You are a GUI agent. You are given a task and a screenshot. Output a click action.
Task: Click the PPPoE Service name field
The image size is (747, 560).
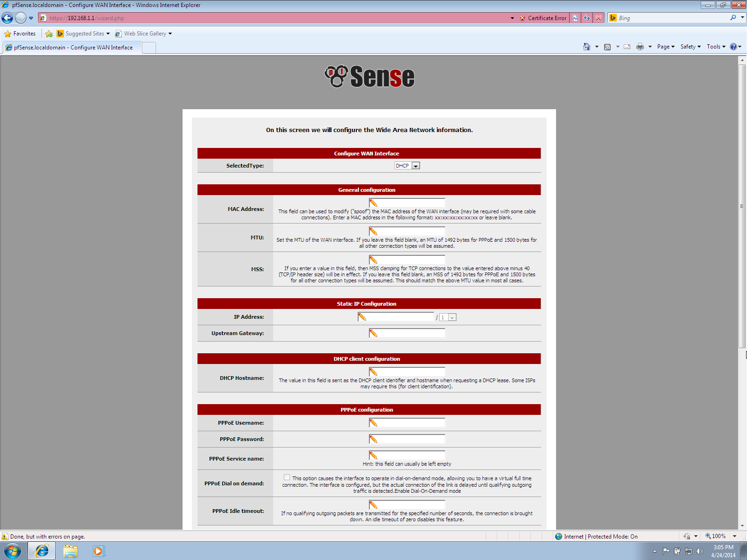coord(407,455)
